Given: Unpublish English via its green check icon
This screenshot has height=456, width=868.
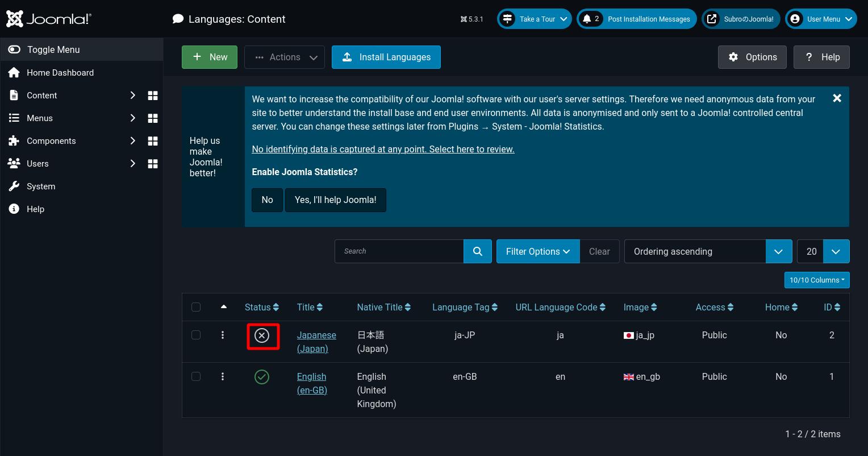Looking at the screenshot, I should (x=262, y=377).
